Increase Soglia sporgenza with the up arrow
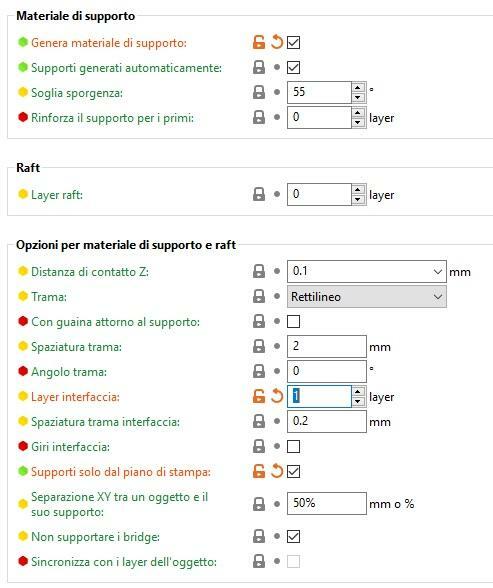 pos(358,87)
